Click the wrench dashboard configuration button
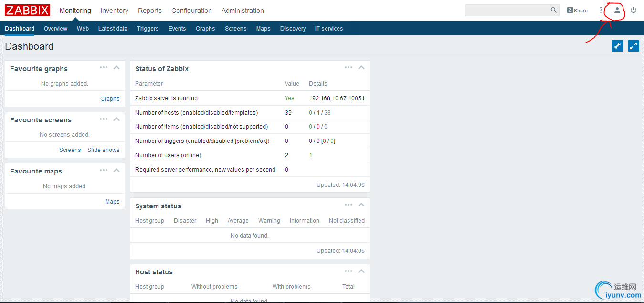644x303 pixels. (x=617, y=46)
